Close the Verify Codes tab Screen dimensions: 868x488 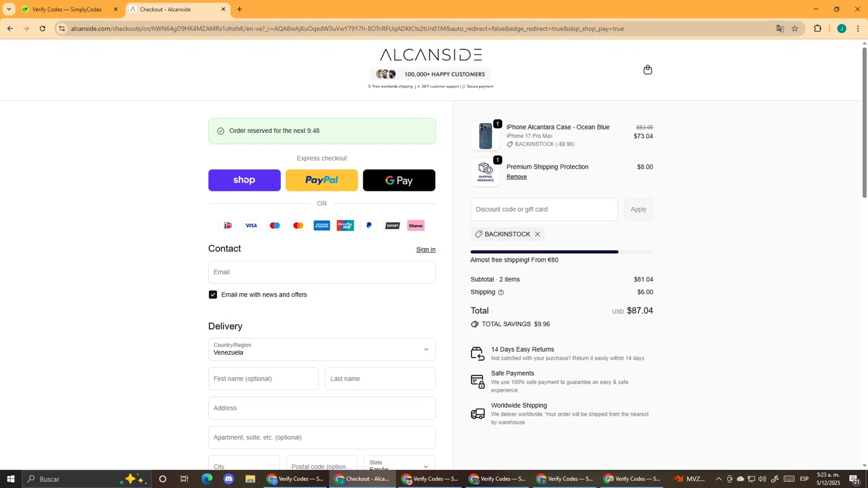(x=116, y=9)
